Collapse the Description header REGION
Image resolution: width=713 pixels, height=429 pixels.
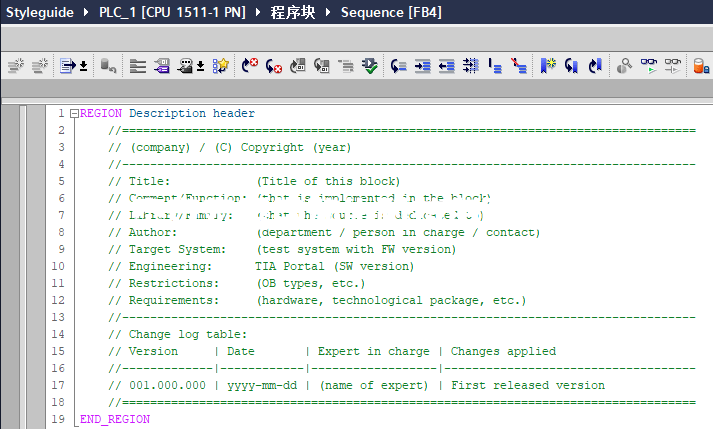click(74, 114)
